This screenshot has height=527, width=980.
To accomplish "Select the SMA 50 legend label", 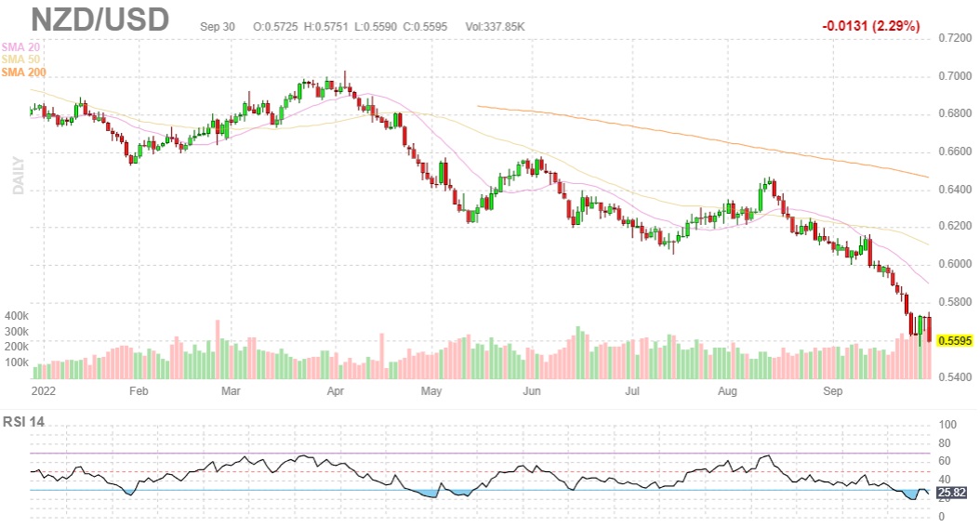I will (20, 59).
